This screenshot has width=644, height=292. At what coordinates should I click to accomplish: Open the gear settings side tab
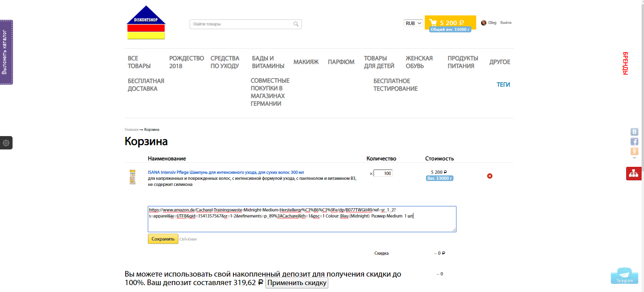pyautogui.click(x=6, y=143)
